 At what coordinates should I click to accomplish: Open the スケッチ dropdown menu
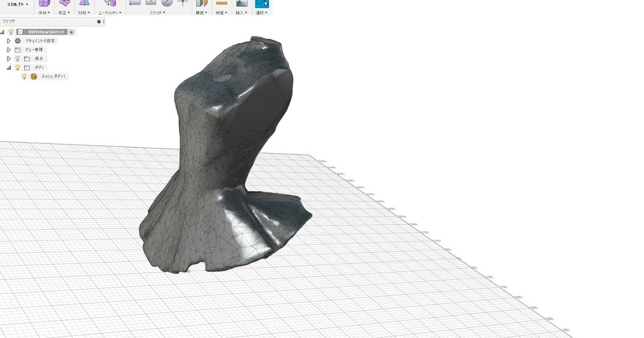[158, 12]
